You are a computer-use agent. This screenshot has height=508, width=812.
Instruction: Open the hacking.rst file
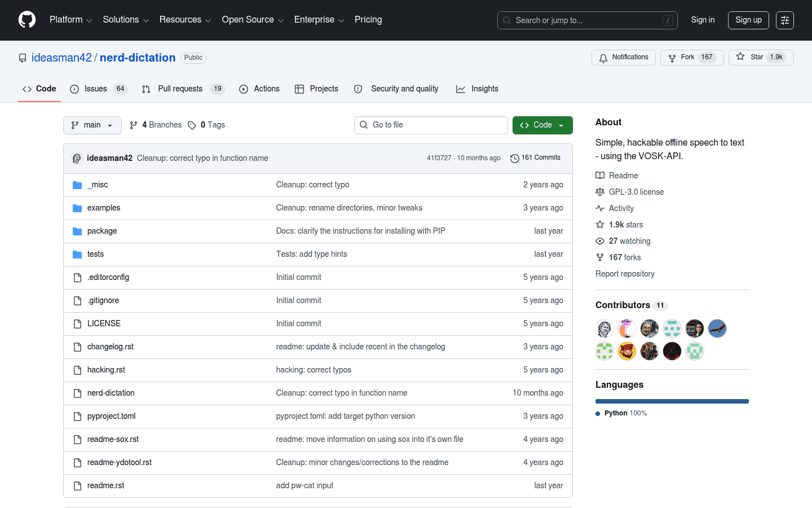pyautogui.click(x=106, y=370)
